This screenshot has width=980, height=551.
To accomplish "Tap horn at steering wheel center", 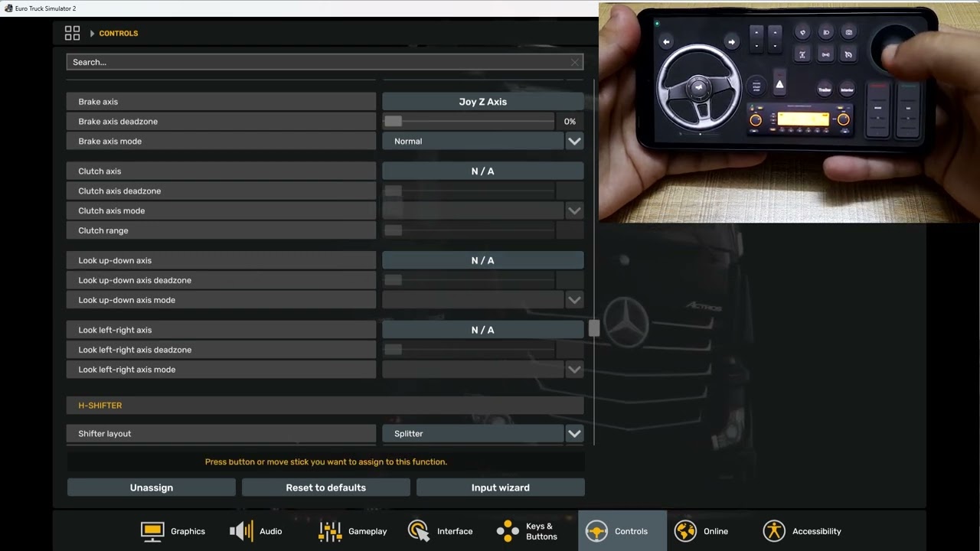I will point(699,90).
